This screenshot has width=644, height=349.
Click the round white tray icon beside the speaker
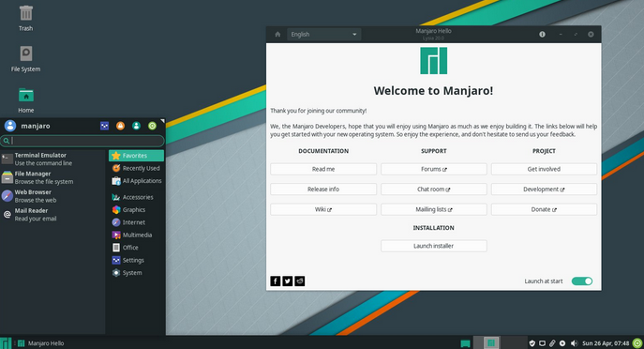click(x=562, y=343)
